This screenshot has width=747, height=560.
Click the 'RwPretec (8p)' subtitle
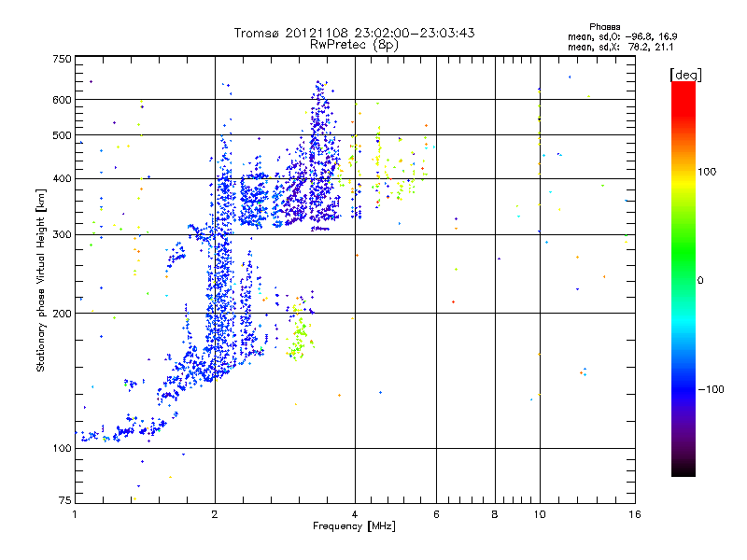354,45
